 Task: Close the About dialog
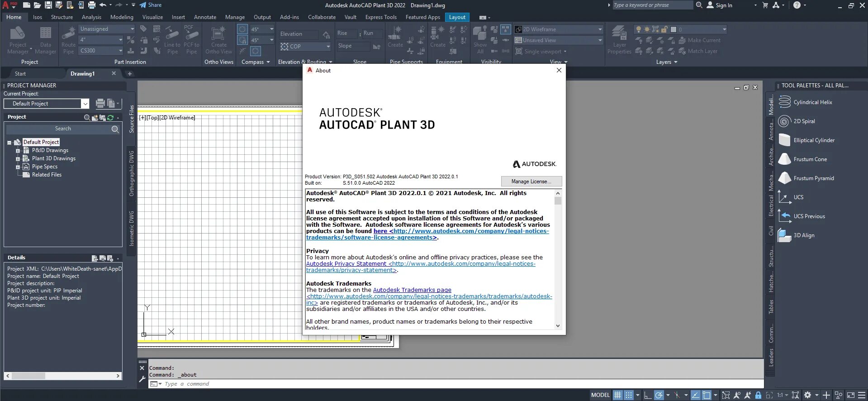(x=559, y=70)
